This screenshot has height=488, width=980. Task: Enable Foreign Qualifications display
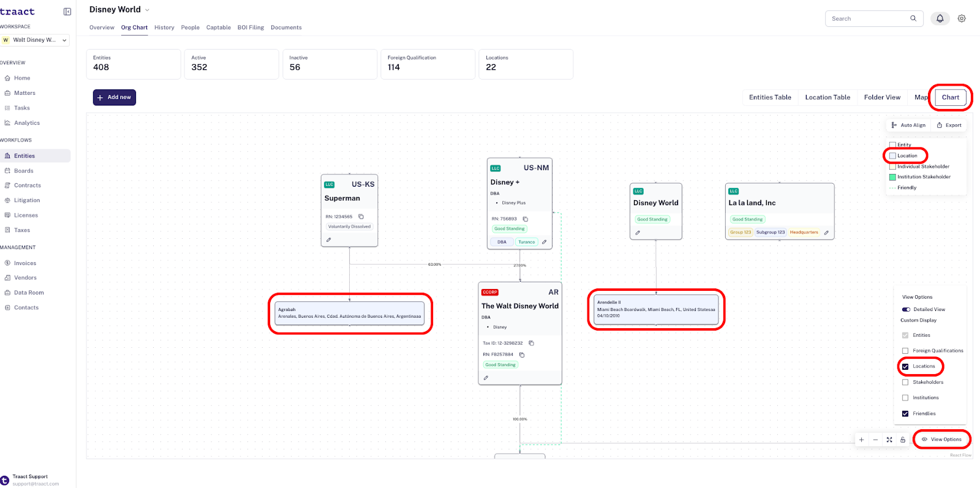tap(905, 351)
